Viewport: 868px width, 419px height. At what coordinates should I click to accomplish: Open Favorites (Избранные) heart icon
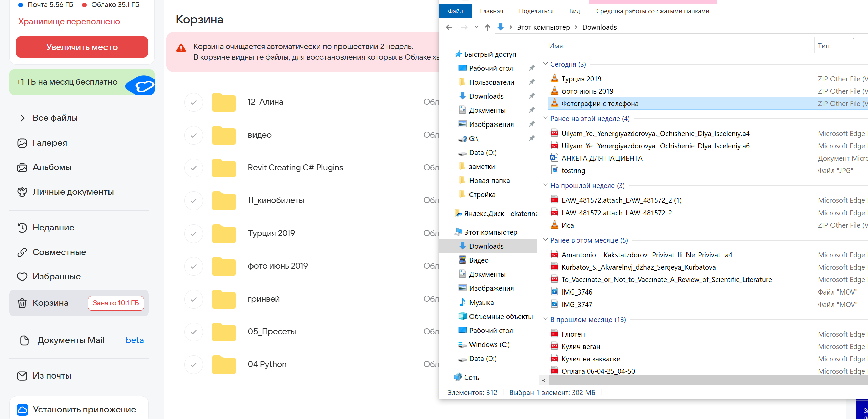22,277
